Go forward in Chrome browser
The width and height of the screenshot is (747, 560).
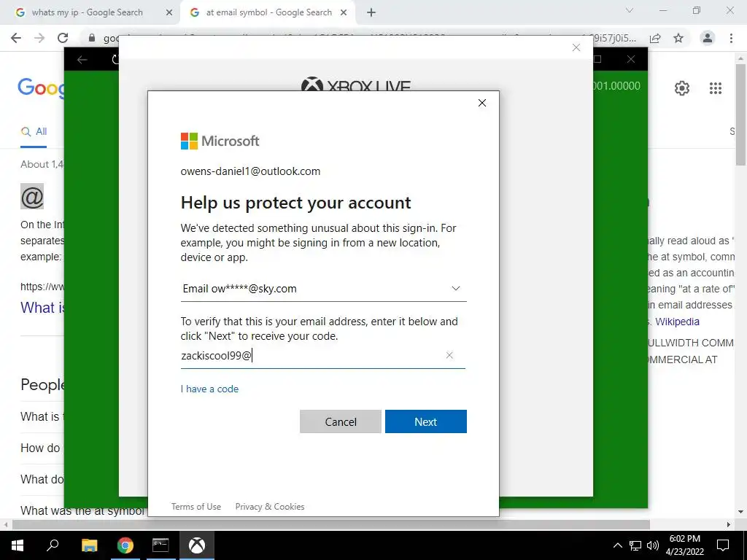coord(39,38)
